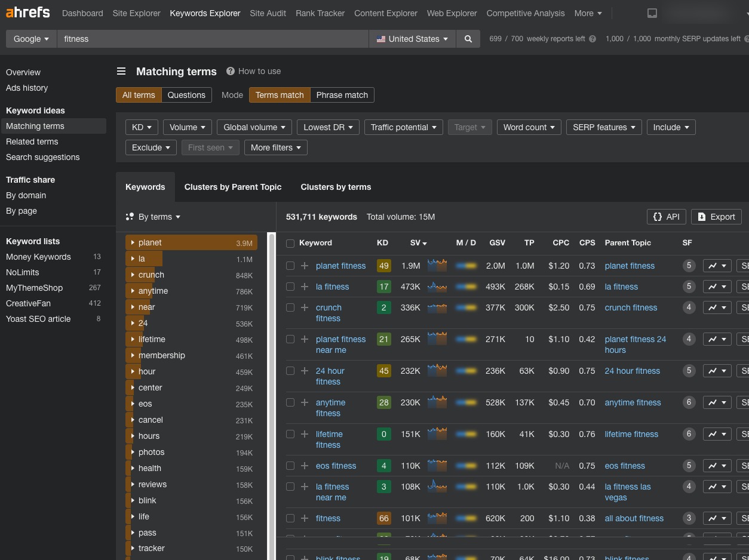749x560 pixels.
Task: Add la fitness keyword with plus icon
Action: point(305,287)
